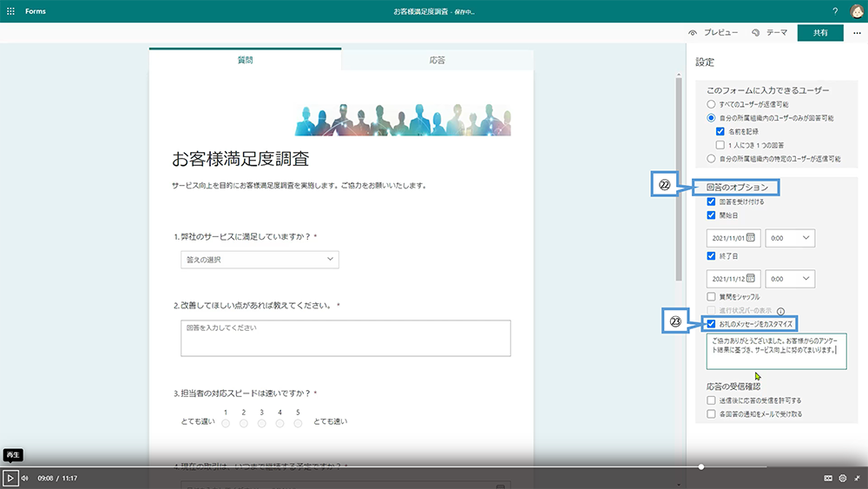This screenshot has height=489, width=868.
Task: Toggle accept responses checkbox
Action: pyautogui.click(x=711, y=202)
